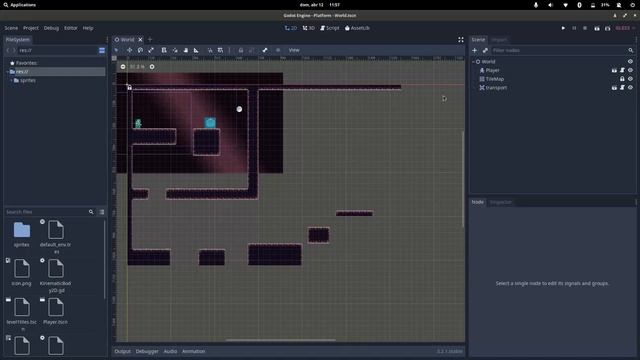Toggle grid snap
Viewport: 640px width, 360px height.
[x=220, y=50]
